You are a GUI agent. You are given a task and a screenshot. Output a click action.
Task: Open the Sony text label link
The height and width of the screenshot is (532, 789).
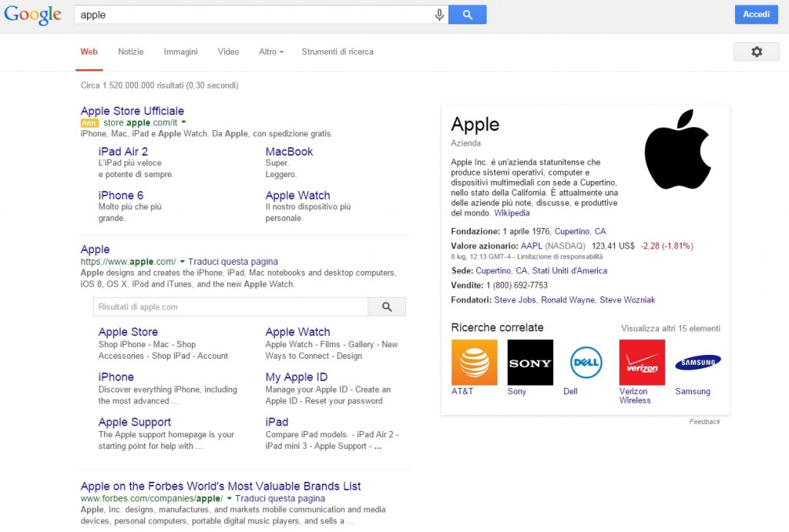tap(517, 391)
